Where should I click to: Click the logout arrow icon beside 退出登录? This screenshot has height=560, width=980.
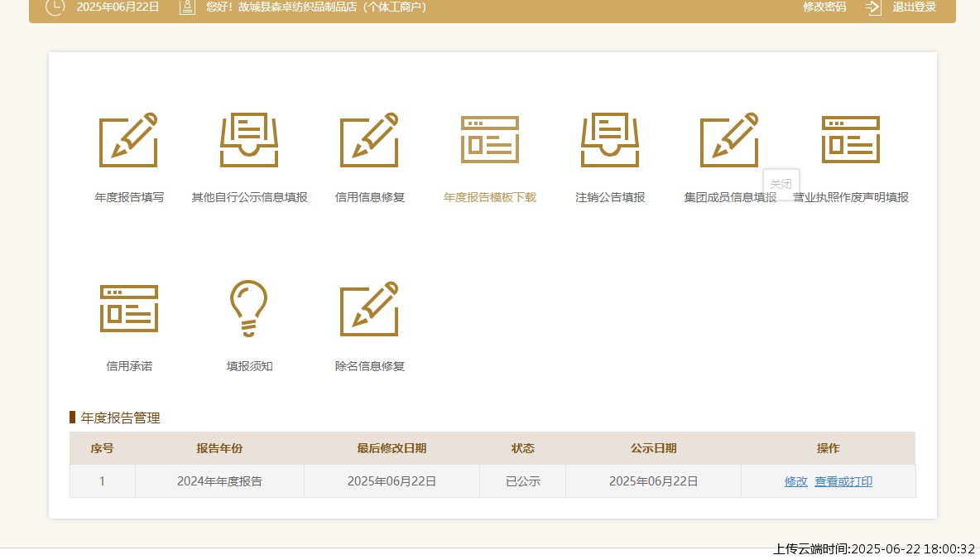click(873, 7)
